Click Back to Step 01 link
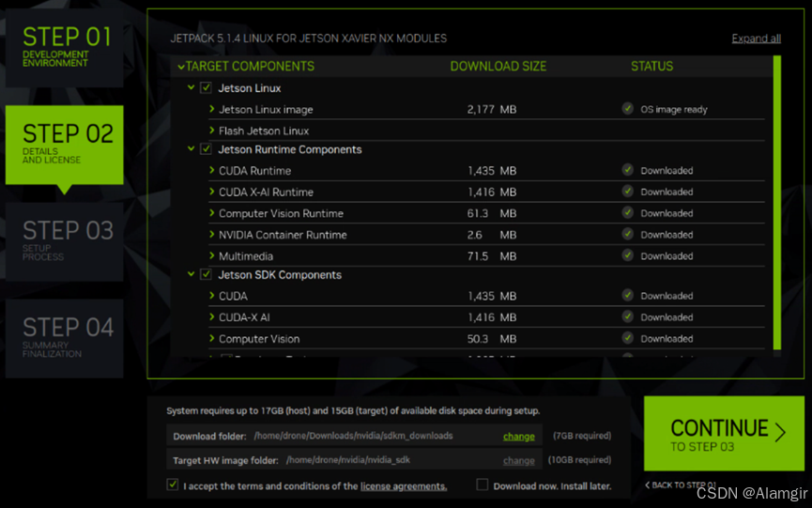 click(681, 485)
